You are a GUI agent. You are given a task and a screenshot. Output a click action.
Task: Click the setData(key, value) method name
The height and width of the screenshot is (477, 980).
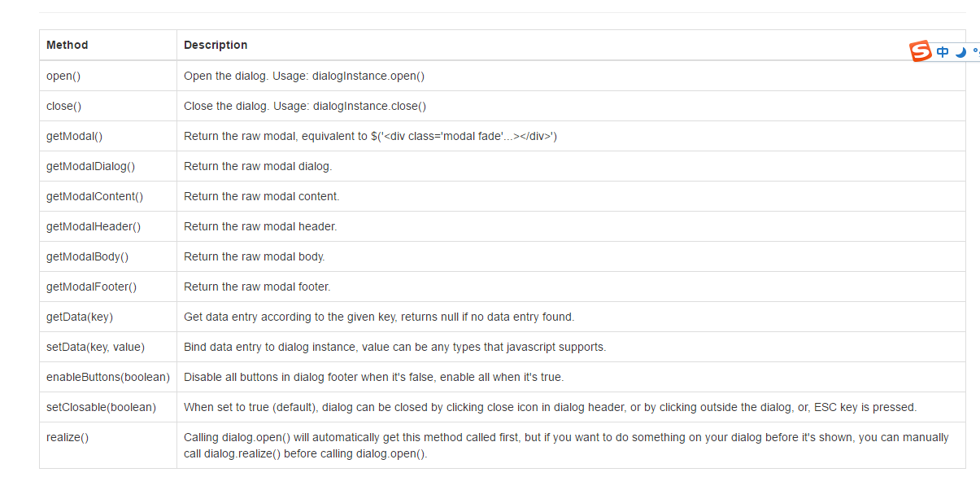point(95,347)
